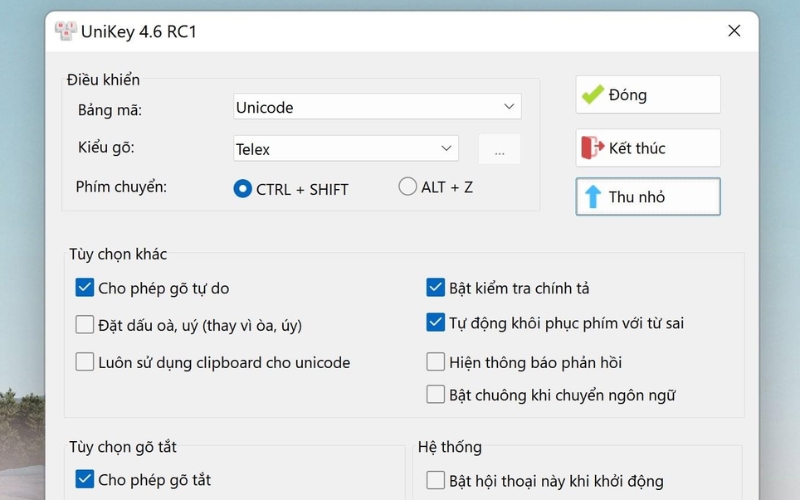Viewport: 800px width, 500px height.
Task: Click the 'Phím chuyển:' label
Action: (121, 187)
